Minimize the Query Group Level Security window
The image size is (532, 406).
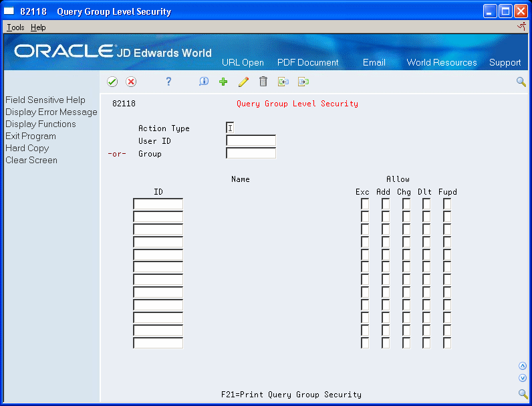tap(490, 11)
